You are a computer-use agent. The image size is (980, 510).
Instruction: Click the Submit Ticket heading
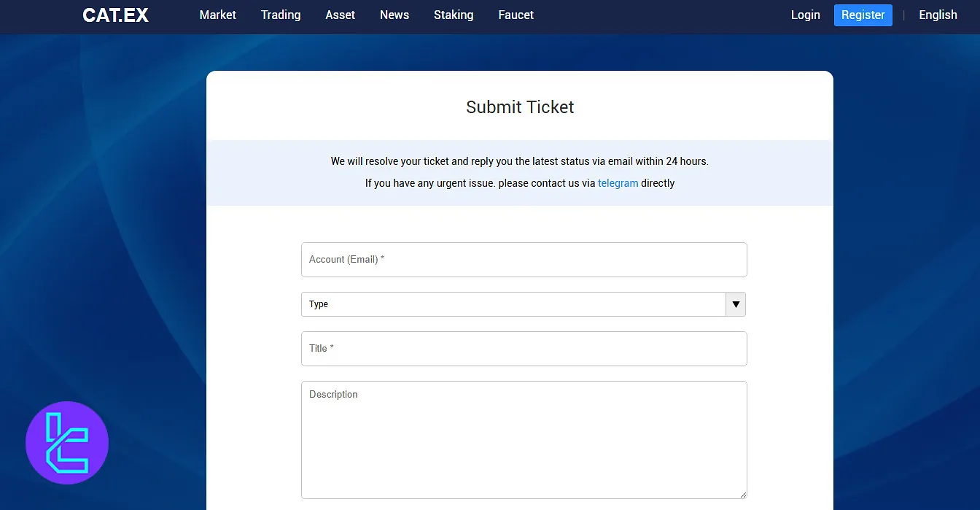click(520, 107)
